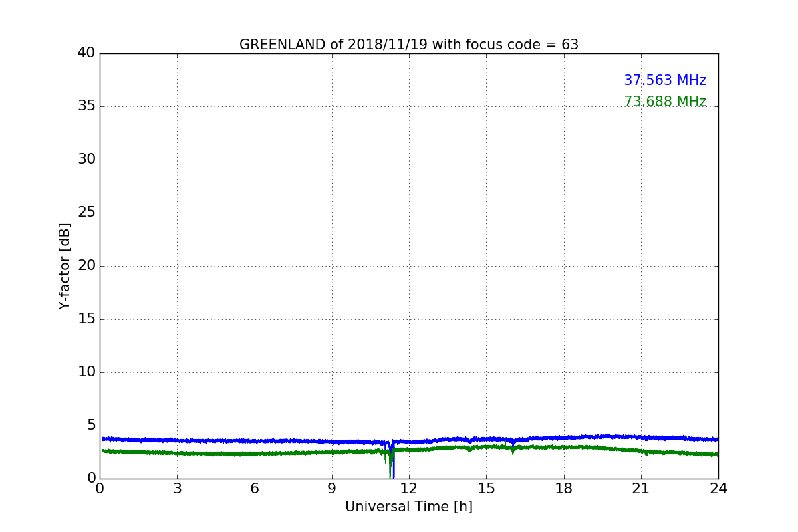
Task: Click y-axis tick label 30
Action: pyautogui.click(x=86, y=159)
